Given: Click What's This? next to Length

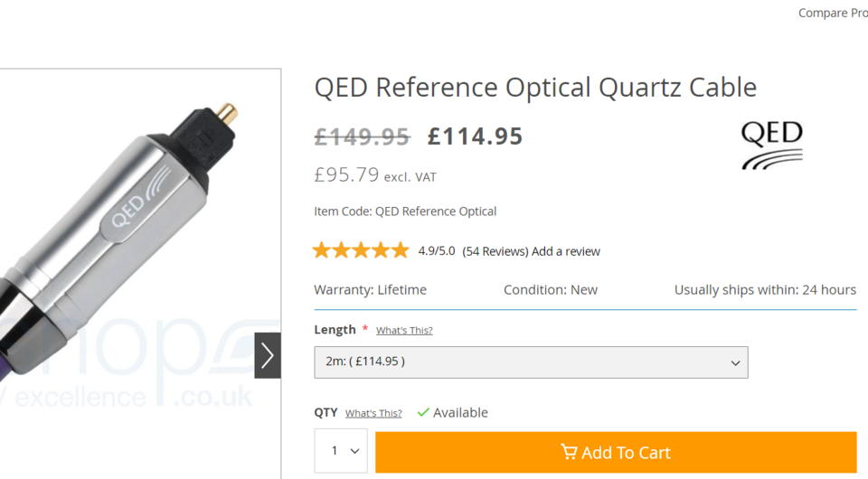Looking at the screenshot, I should [x=404, y=330].
